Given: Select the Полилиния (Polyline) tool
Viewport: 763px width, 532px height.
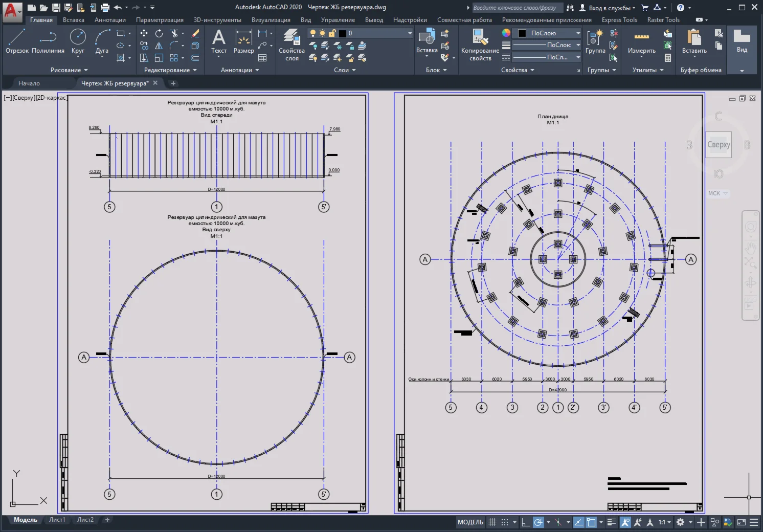Looking at the screenshot, I should coord(48,41).
